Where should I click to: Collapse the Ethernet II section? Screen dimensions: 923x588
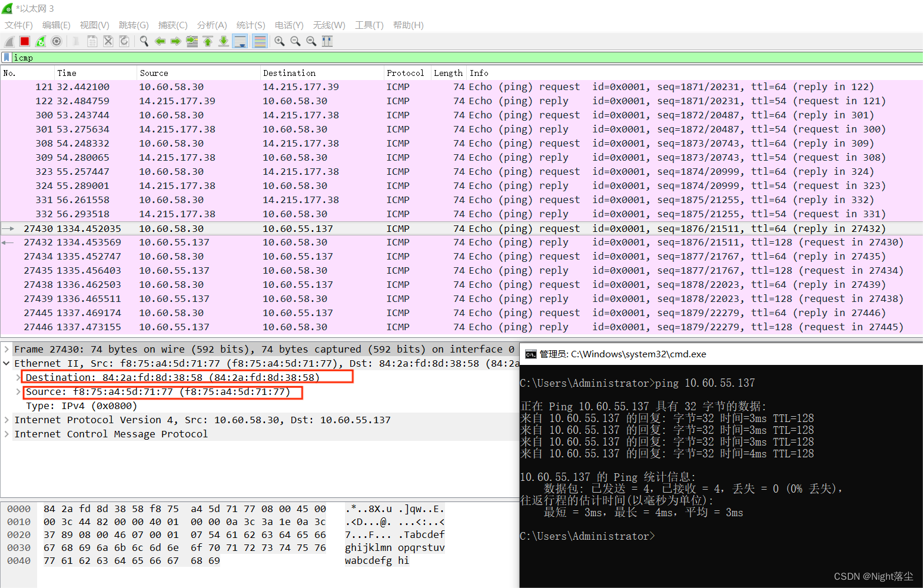tap(6, 364)
